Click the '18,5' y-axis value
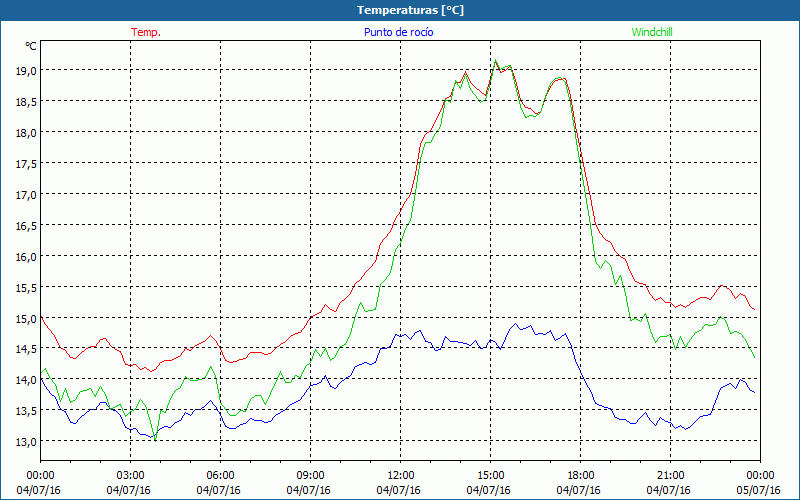This screenshot has width=800, height=500. click(x=26, y=102)
